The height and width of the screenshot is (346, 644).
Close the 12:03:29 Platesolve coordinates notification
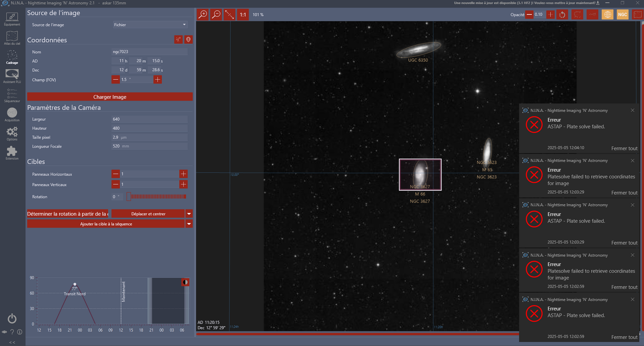pyautogui.click(x=632, y=160)
